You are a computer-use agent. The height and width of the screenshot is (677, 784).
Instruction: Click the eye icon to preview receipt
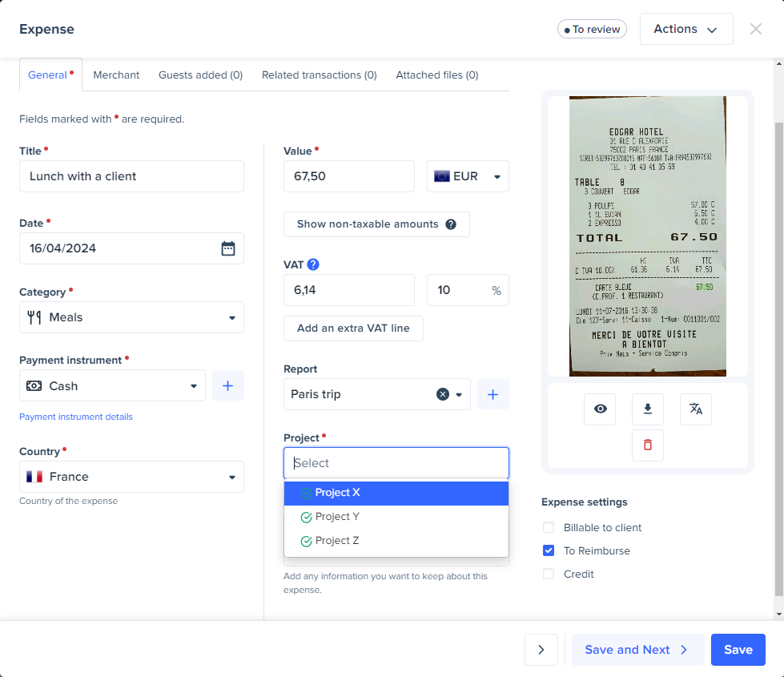point(600,409)
